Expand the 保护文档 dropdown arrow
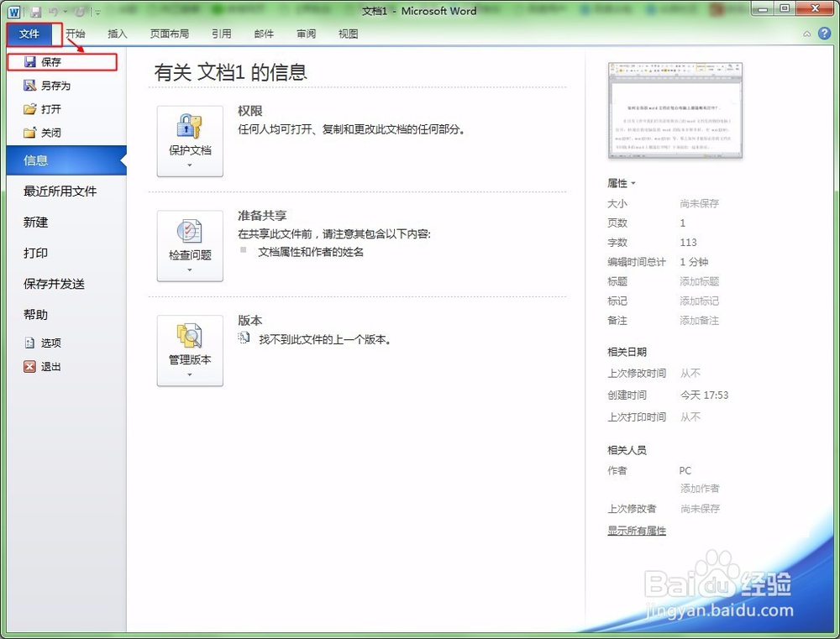 tap(190, 165)
